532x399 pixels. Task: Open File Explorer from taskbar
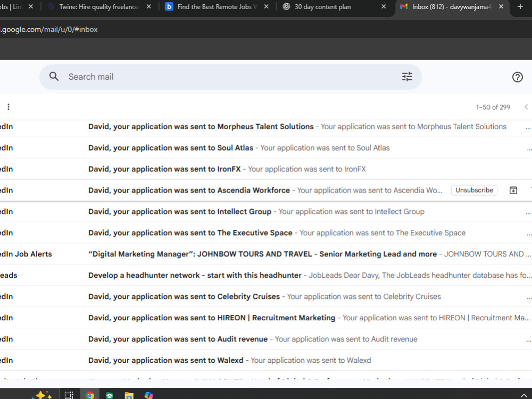[x=129, y=395]
